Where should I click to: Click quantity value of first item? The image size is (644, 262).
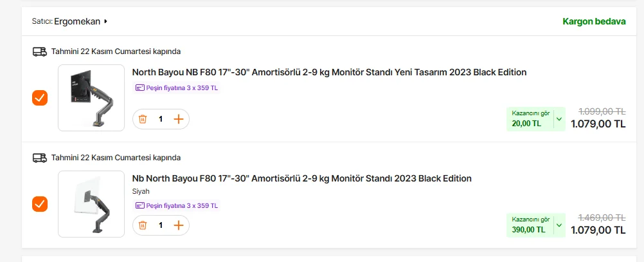[x=161, y=119]
